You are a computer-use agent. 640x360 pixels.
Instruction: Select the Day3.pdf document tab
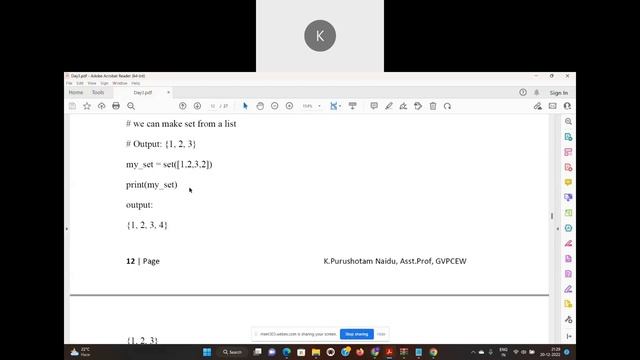point(142,93)
